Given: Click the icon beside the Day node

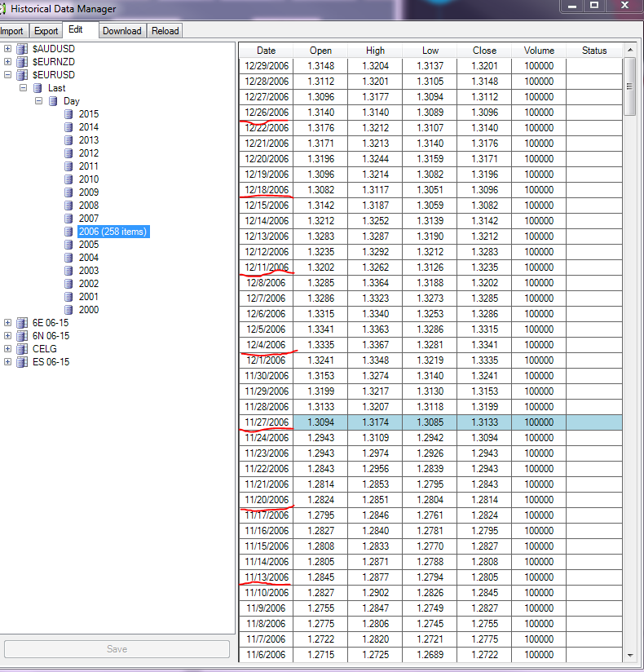Looking at the screenshot, I should [53, 101].
